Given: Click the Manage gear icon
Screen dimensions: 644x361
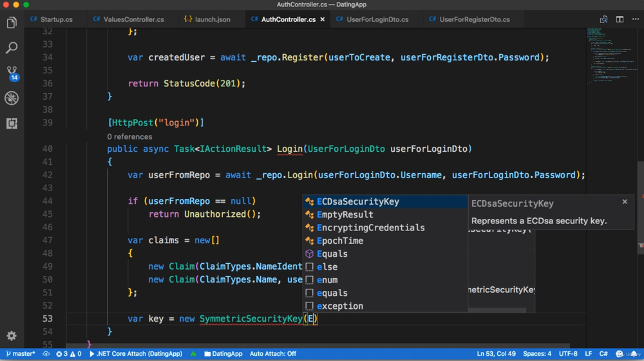Looking at the screenshot, I should tap(12, 336).
